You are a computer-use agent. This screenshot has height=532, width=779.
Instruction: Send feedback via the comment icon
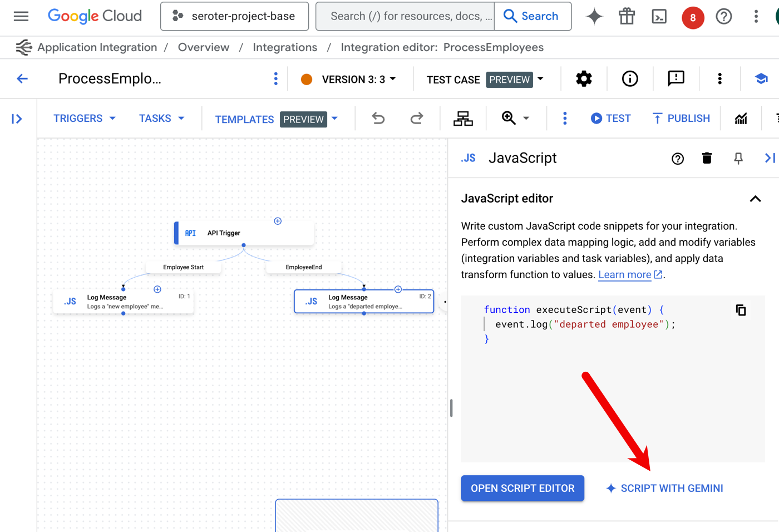tap(676, 79)
